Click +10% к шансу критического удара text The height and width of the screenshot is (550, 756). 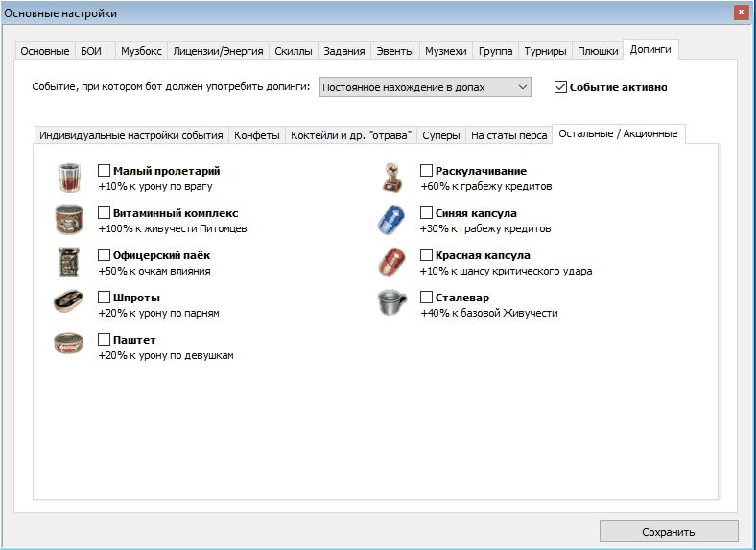pyautogui.click(x=507, y=271)
